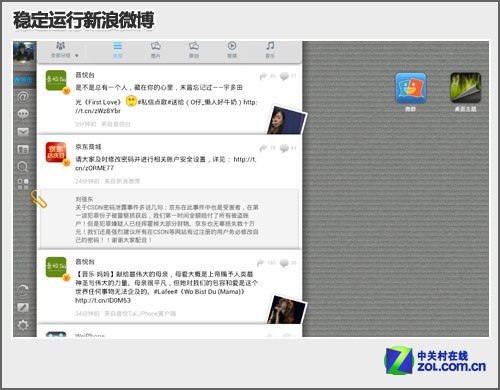The image size is (500, 390).
Task: Open the apps grid sidebar icon
Action: pos(23,184)
